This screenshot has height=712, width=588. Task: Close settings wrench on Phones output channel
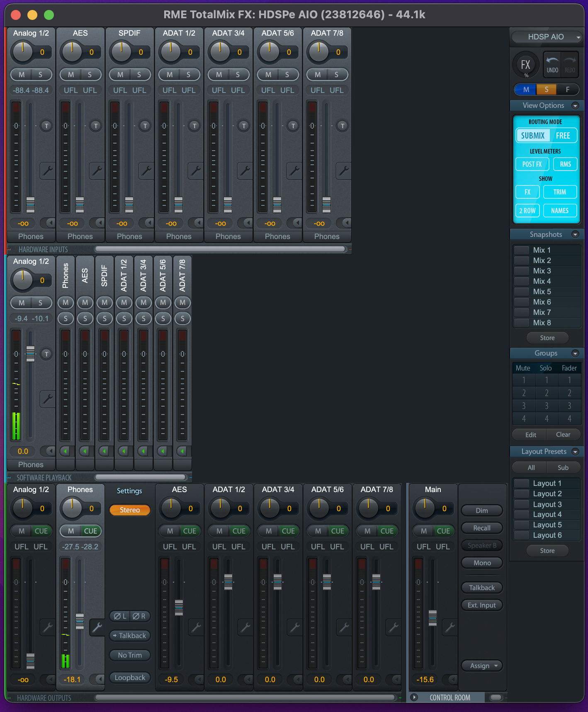tap(97, 627)
